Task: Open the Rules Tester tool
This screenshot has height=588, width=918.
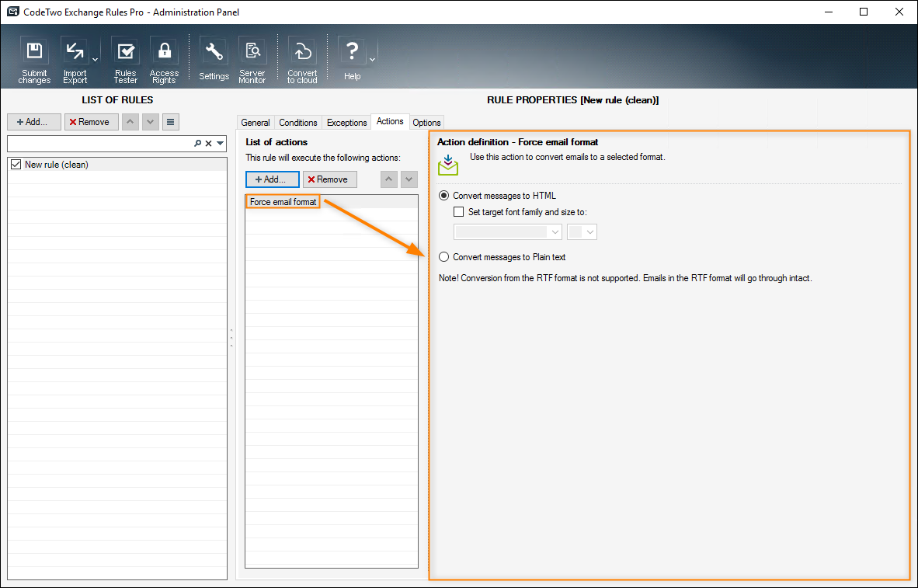Action: coord(125,60)
